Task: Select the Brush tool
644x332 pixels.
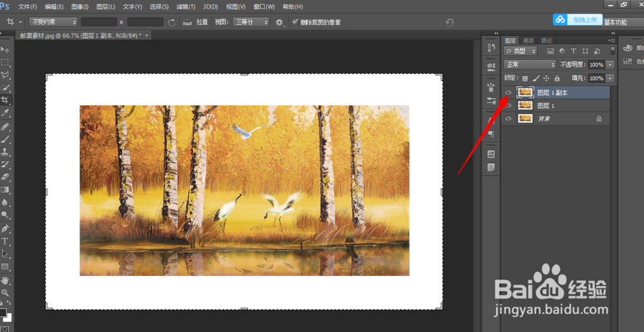Action: coord(5,139)
